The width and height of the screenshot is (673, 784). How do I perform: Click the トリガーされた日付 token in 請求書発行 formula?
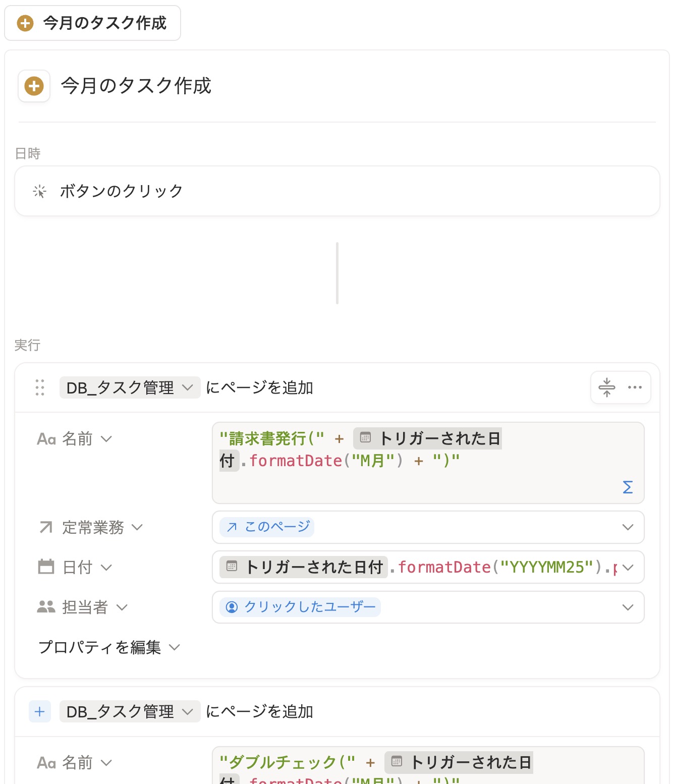click(428, 438)
